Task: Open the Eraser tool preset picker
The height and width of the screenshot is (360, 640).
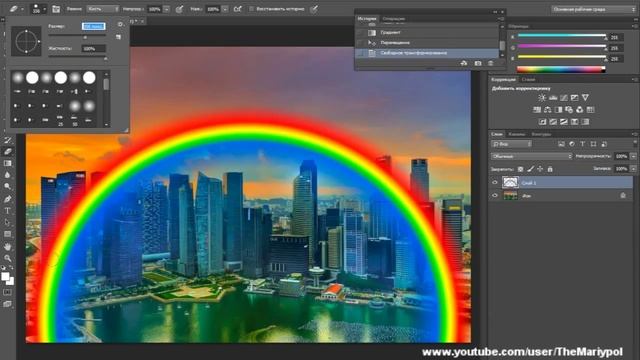Action: 16,9
